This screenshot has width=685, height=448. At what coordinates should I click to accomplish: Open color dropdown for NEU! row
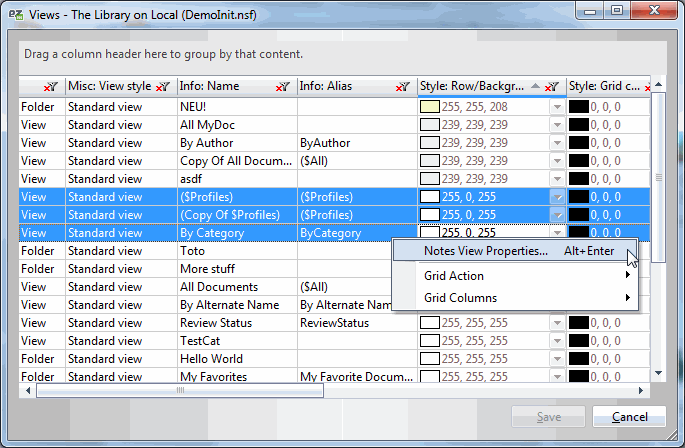pyautogui.click(x=557, y=106)
